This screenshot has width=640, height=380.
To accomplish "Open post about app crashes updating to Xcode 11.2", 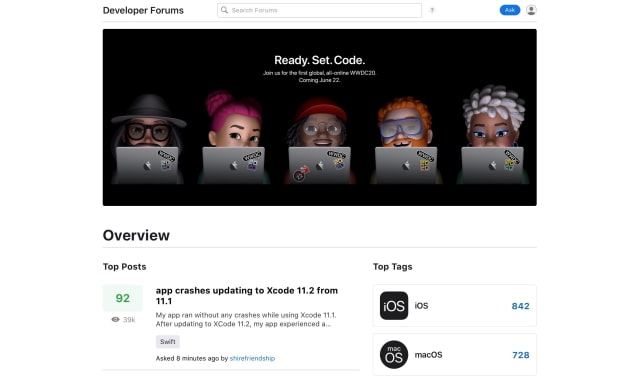I will (x=247, y=296).
